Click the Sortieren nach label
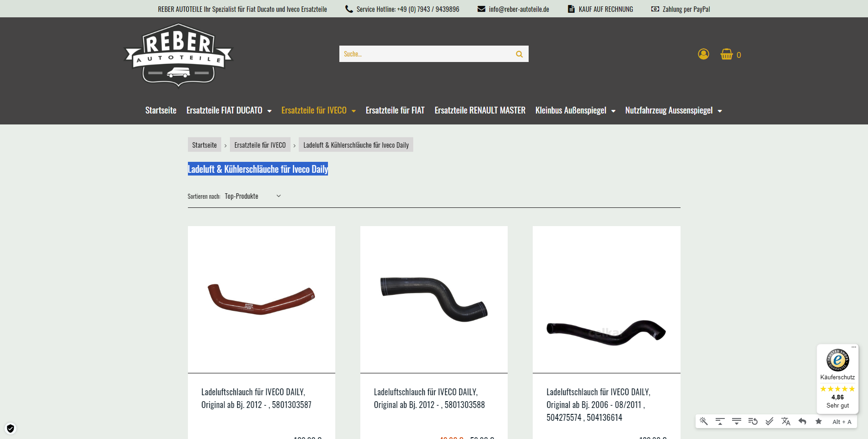The height and width of the screenshot is (439, 868). (x=204, y=196)
